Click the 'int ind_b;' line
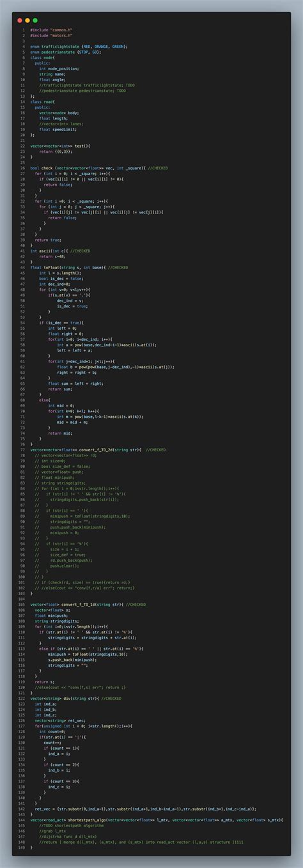The width and height of the screenshot is (303, 868). [x=46, y=709]
